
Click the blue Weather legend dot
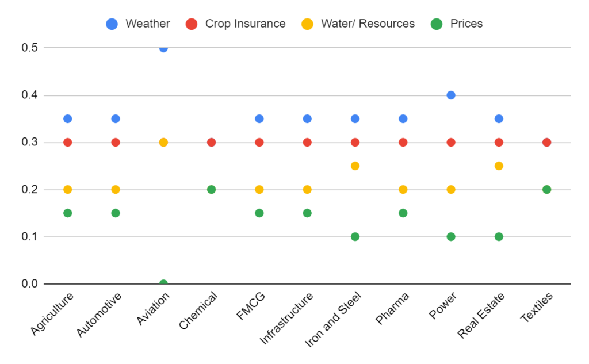(112, 24)
